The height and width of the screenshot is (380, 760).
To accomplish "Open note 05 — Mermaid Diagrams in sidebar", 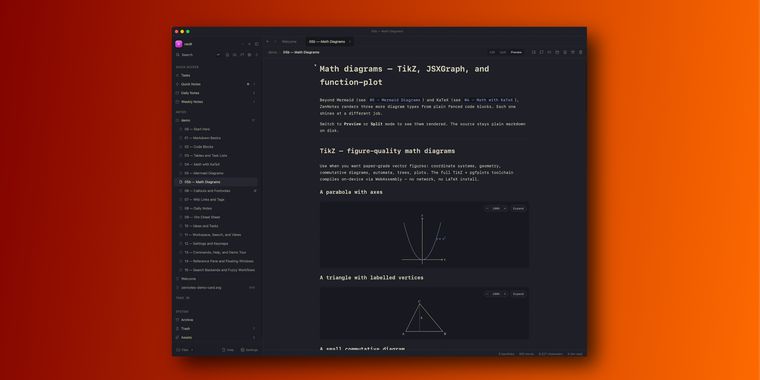I will tap(217, 173).
